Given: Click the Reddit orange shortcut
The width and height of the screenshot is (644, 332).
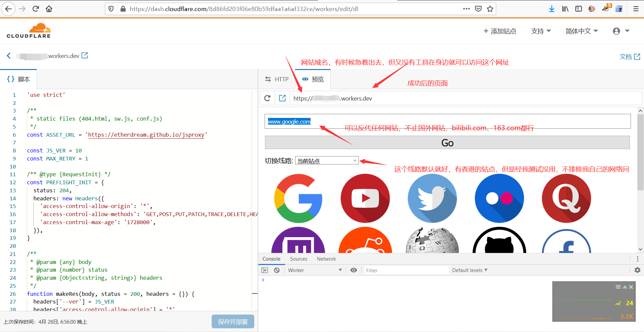Looking at the screenshot, I should [x=365, y=240].
